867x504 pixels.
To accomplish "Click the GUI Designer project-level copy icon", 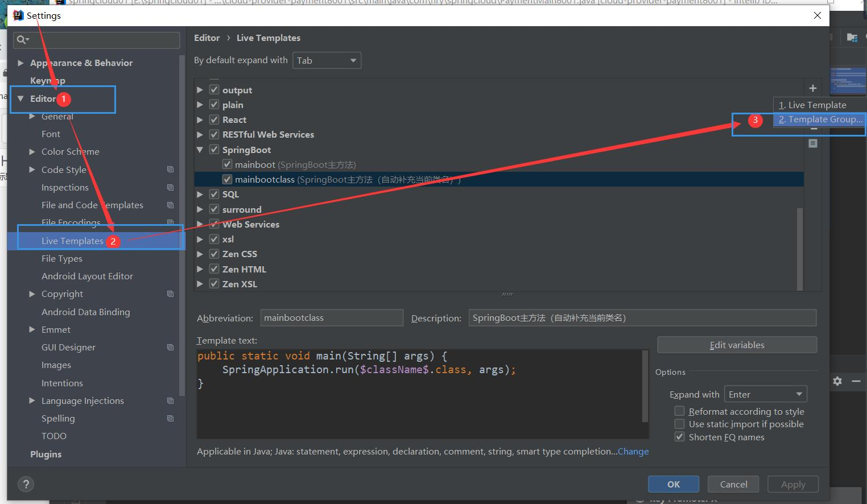I will click(x=170, y=347).
